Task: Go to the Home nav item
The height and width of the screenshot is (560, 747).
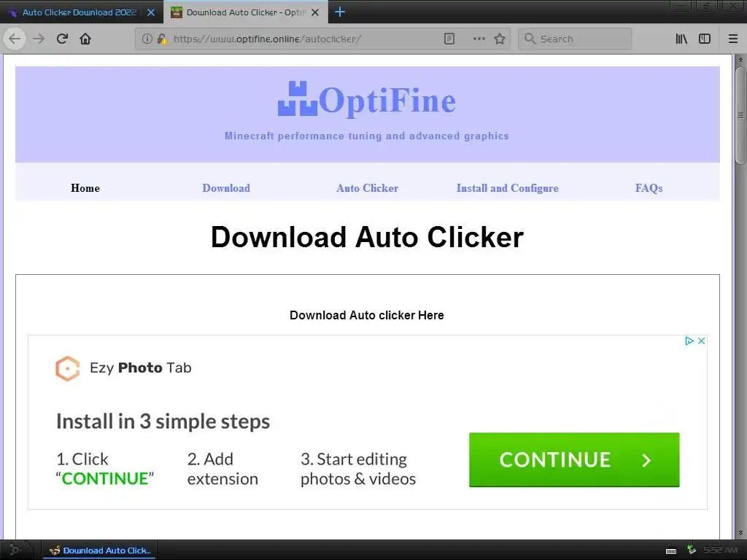Action: point(85,188)
